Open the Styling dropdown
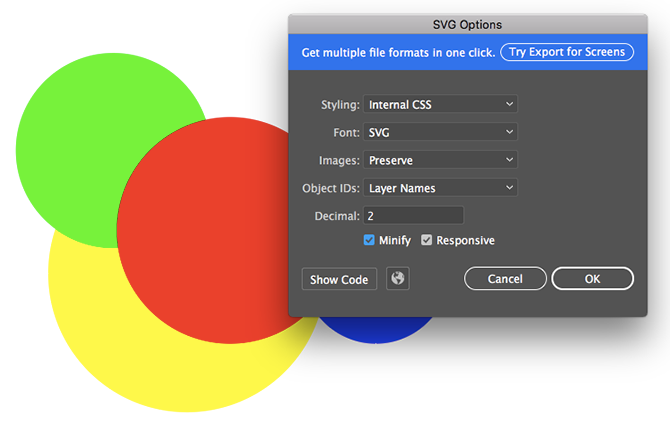Image resolution: width=670 pixels, height=423 pixels. tap(440, 104)
